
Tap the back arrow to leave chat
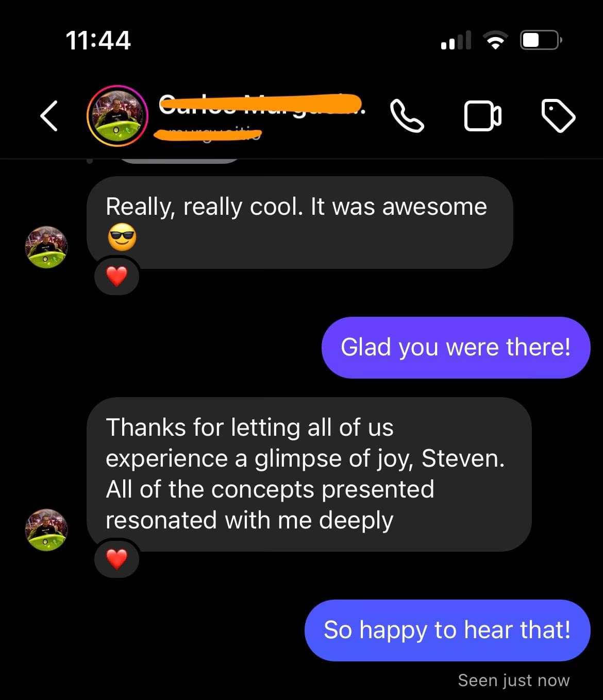coord(49,116)
